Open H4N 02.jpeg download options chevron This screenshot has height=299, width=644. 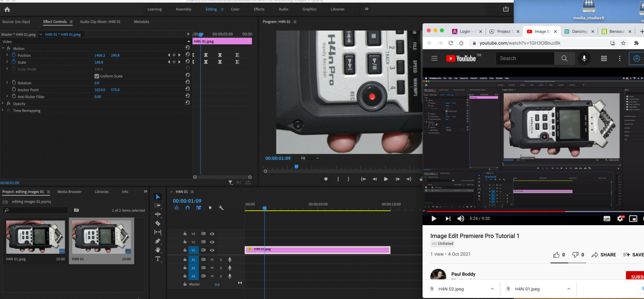click(492, 289)
